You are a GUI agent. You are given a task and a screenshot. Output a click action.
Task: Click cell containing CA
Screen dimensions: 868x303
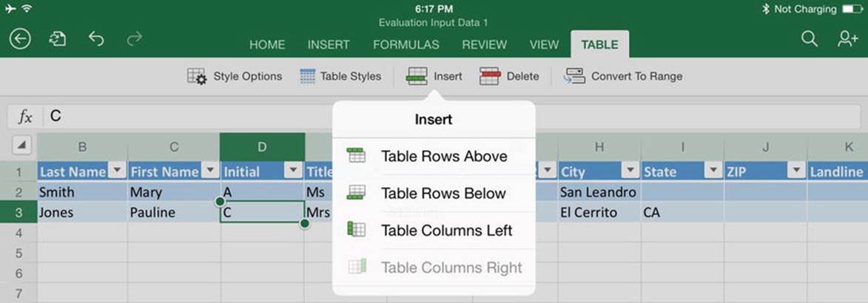pyautogui.click(x=682, y=212)
